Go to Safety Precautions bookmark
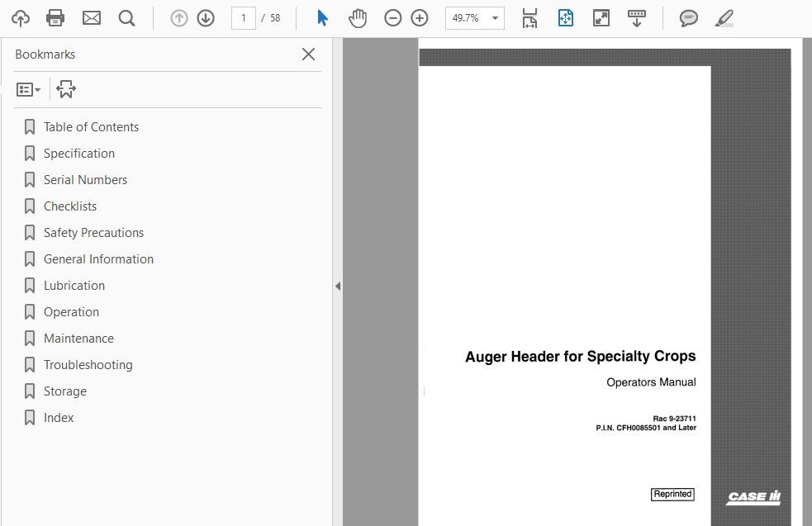Image resolution: width=812 pixels, height=526 pixels. [93, 233]
